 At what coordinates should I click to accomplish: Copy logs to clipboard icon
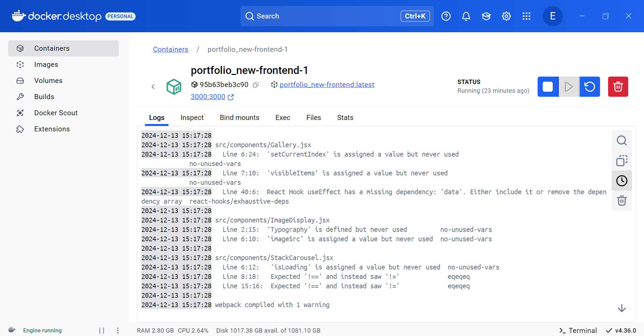(x=622, y=161)
